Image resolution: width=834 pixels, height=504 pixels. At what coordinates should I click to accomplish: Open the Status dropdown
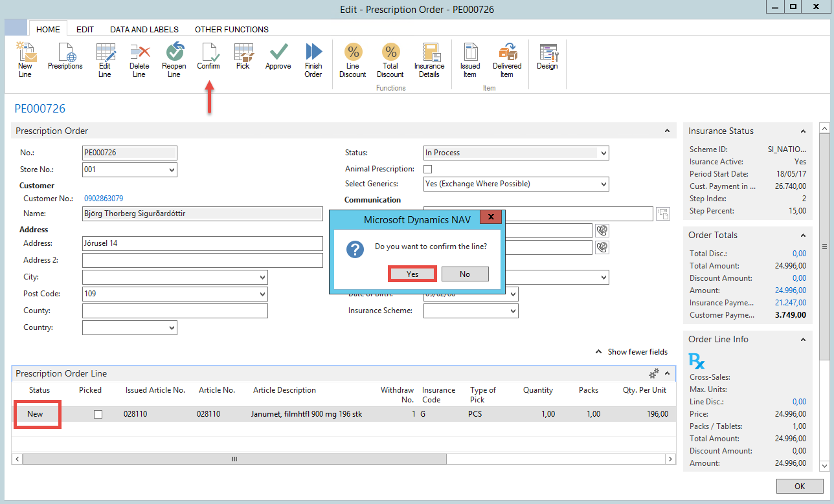[x=603, y=153]
